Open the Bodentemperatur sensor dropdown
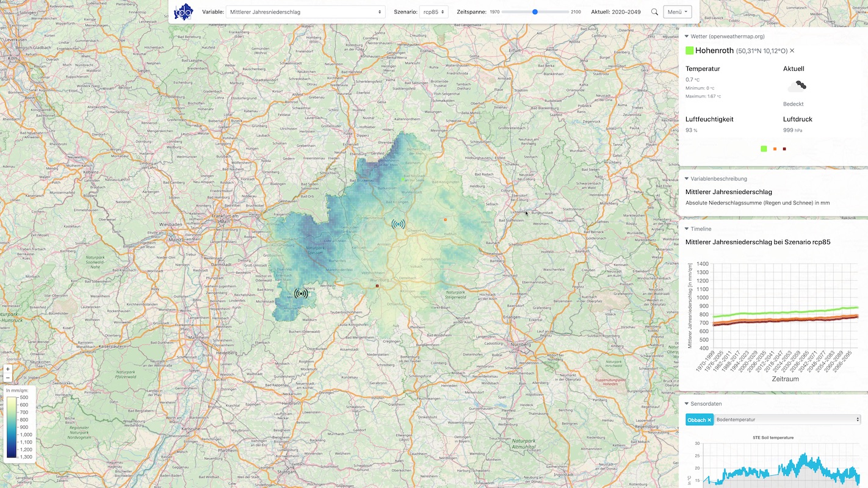Screen dimensions: 868x488 coord(787,420)
